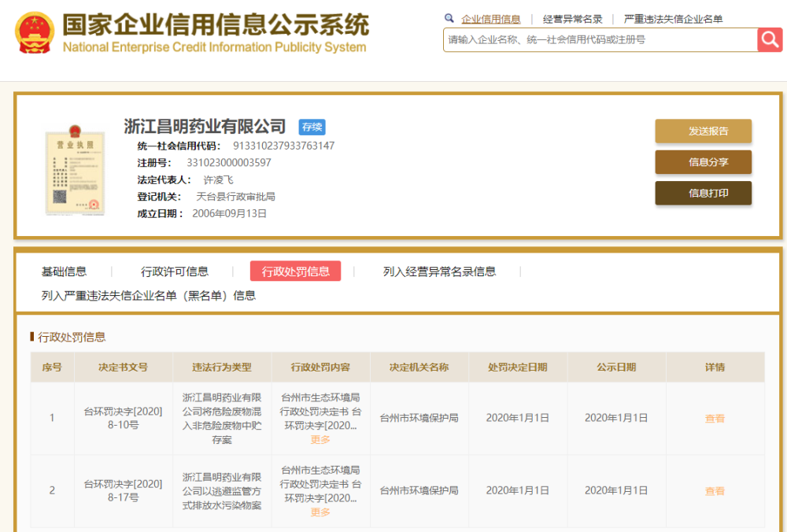Select the 严重违法失信企业名单 search category

(673, 19)
